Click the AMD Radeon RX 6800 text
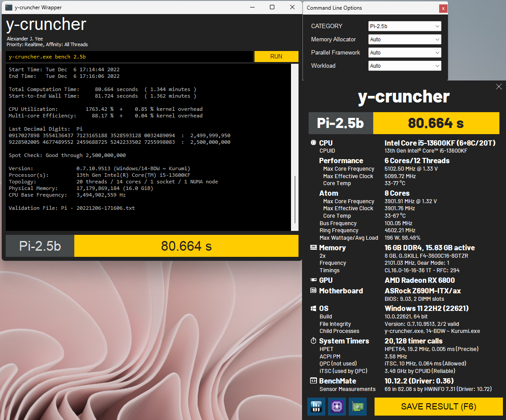The height and width of the screenshot is (420, 506). (419, 280)
